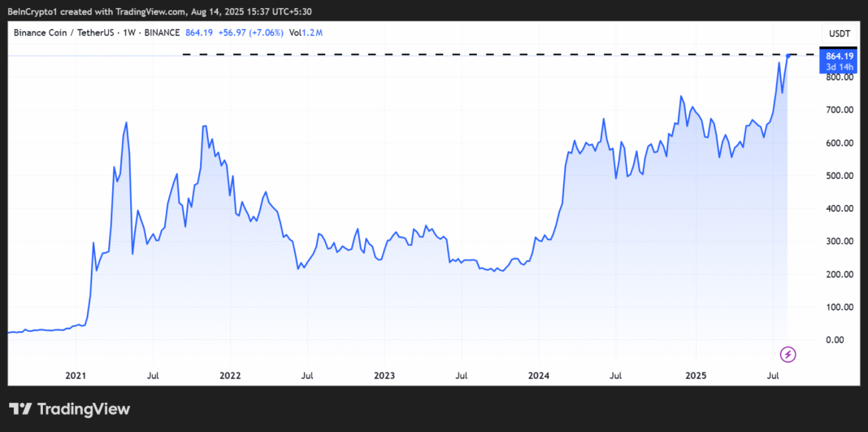Image resolution: width=868 pixels, height=432 pixels.
Task: Click the 2025 label on the time axis
Action: [693, 376]
